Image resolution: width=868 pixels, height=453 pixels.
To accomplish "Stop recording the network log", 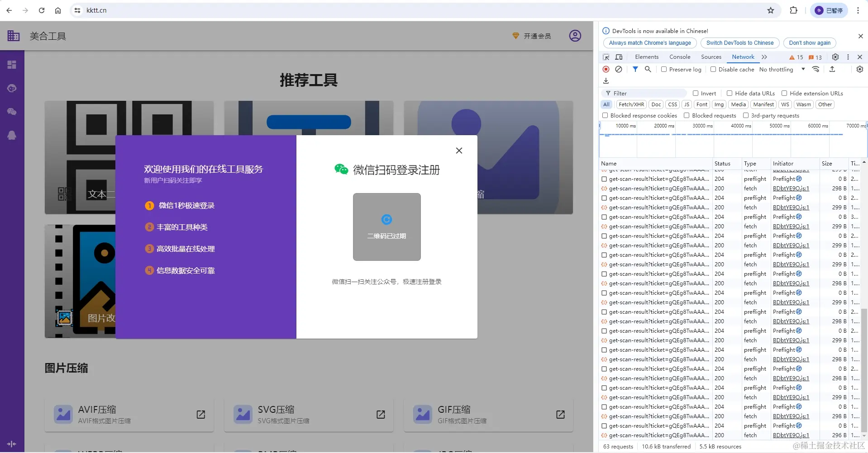I will (606, 69).
